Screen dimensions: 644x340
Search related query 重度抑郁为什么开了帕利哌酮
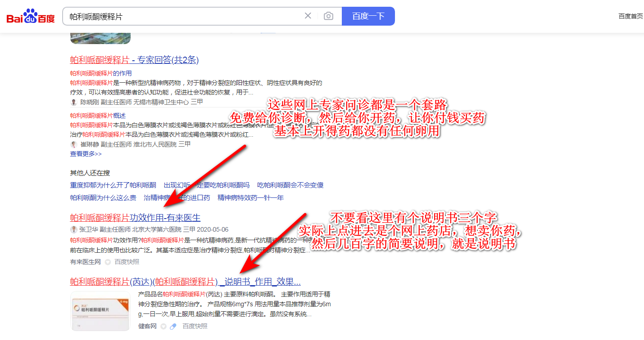pyautogui.click(x=113, y=185)
